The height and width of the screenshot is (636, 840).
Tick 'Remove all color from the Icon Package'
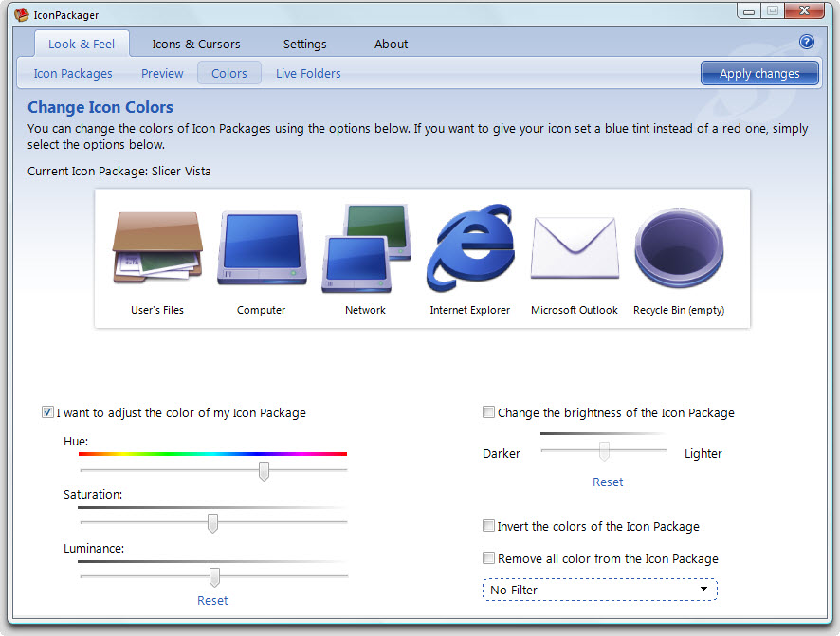point(488,558)
